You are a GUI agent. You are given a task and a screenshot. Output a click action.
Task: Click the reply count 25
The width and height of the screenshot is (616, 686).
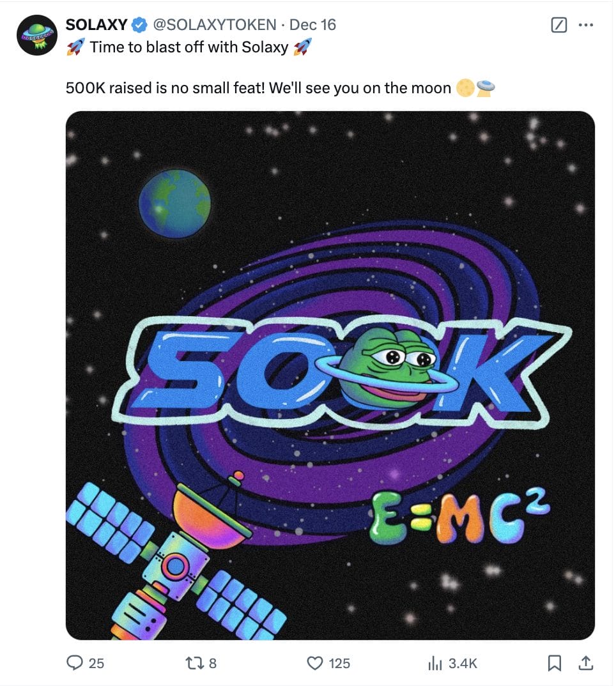[x=96, y=664]
